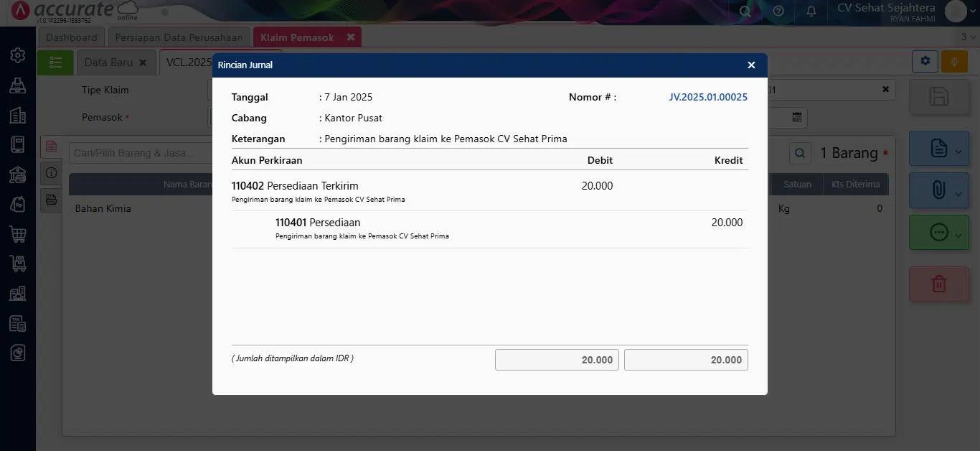Open journal number JV.2025.01.00025 link
The height and width of the screenshot is (451, 980).
pyautogui.click(x=708, y=97)
